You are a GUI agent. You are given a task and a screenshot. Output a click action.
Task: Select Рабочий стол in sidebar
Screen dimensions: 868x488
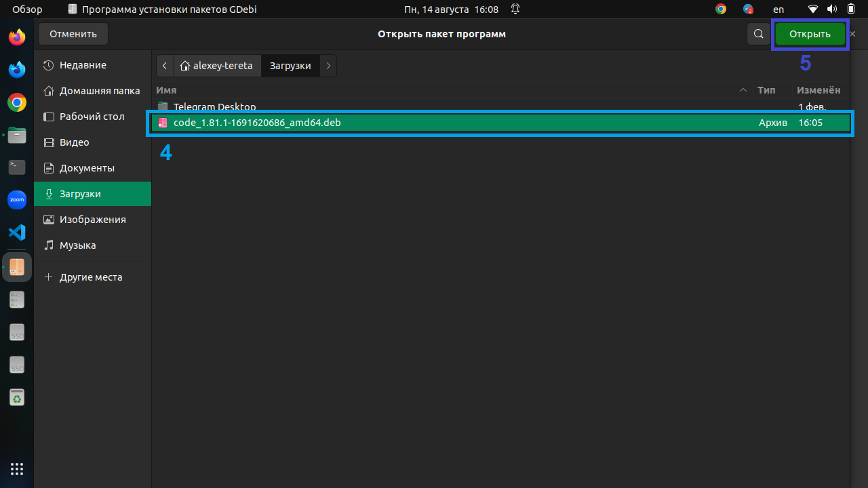[92, 117]
